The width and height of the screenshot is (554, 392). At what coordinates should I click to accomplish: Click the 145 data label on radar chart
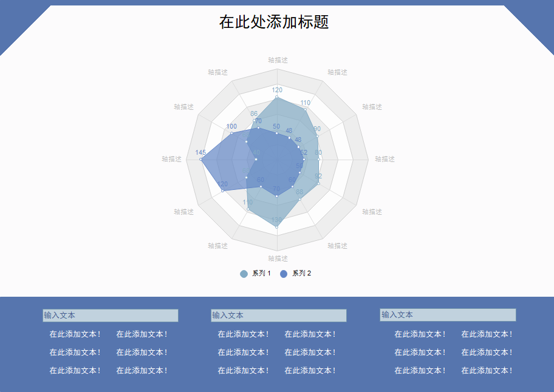click(200, 152)
